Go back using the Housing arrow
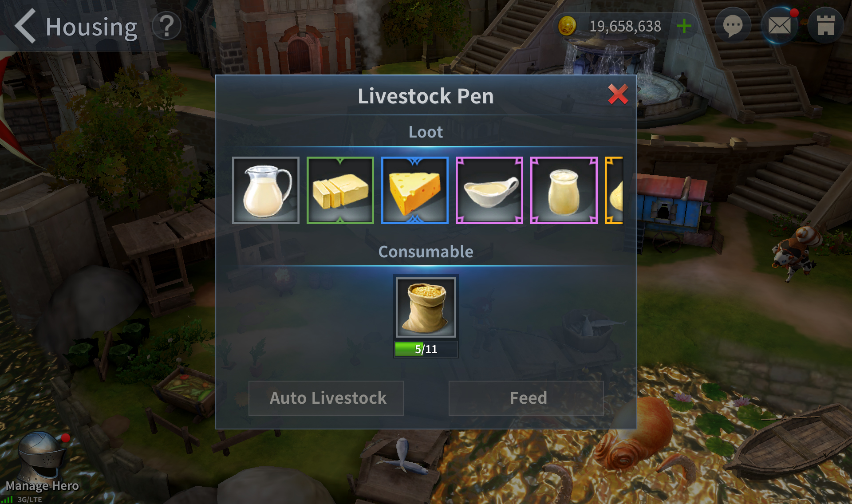This screenshot has height=504, width=852. coord(25,26)
